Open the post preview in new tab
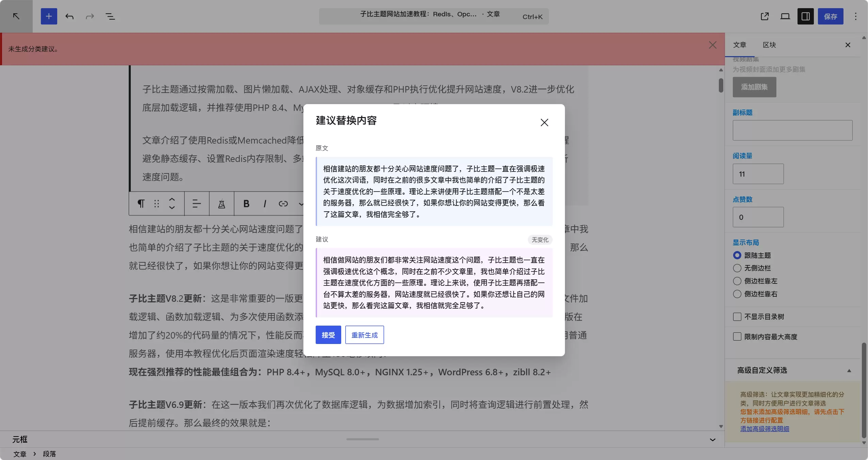This screenshot has height=460, width=868. (765, 16)
